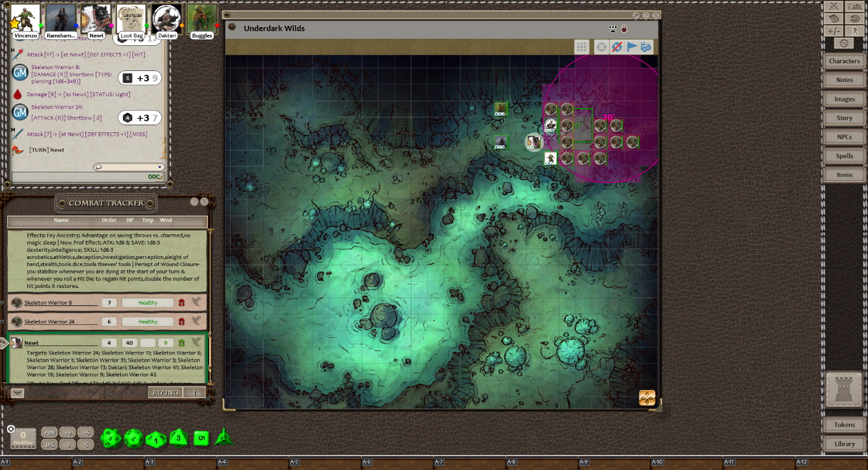
Task: Open the Items sidebar button
Action: (x=844, y=175)
